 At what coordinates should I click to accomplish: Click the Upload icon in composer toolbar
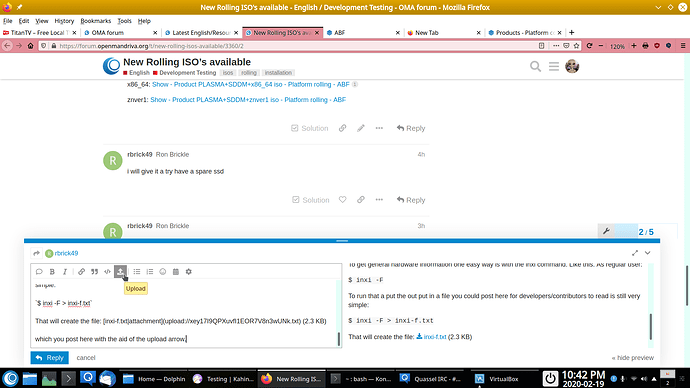[120, 271]
